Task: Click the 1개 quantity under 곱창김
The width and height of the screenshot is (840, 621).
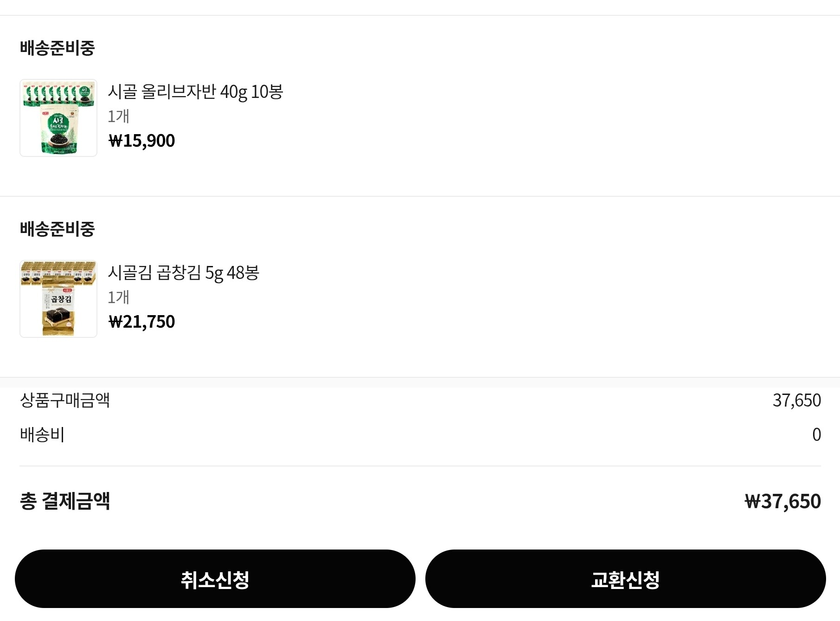Action: (118, 297)
